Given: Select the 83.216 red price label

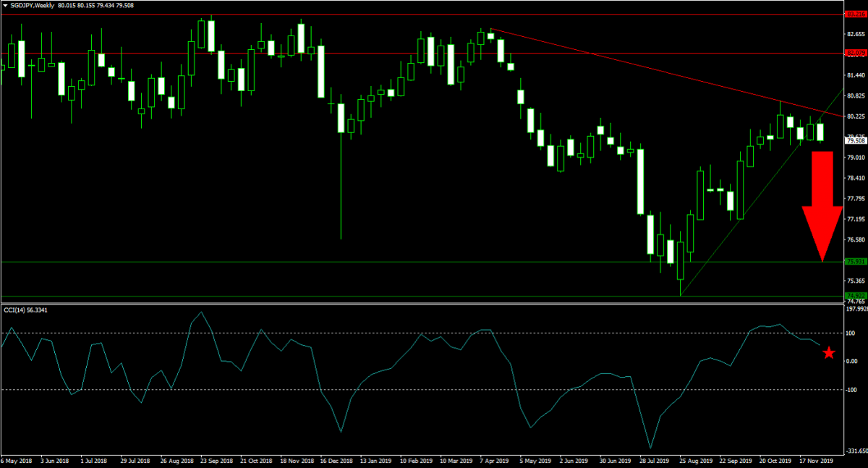Looking at the screenshot, I should 855,14.
